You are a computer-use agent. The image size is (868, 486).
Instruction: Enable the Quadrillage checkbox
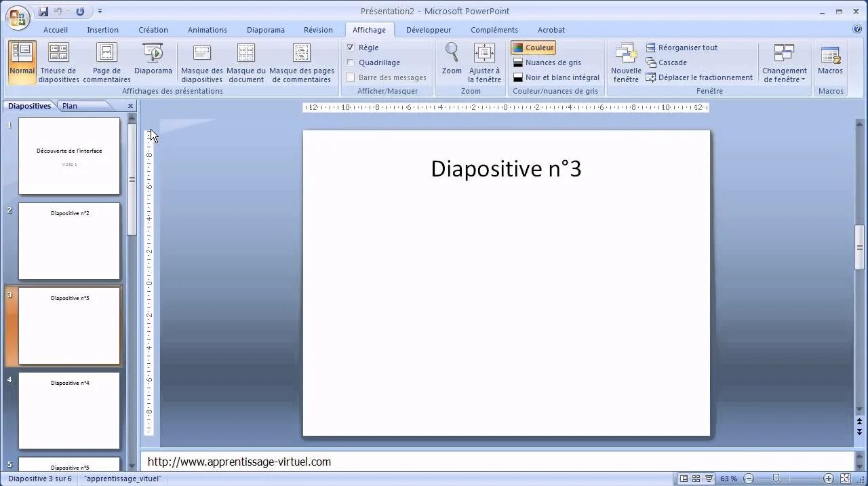[x=351, y=62]
